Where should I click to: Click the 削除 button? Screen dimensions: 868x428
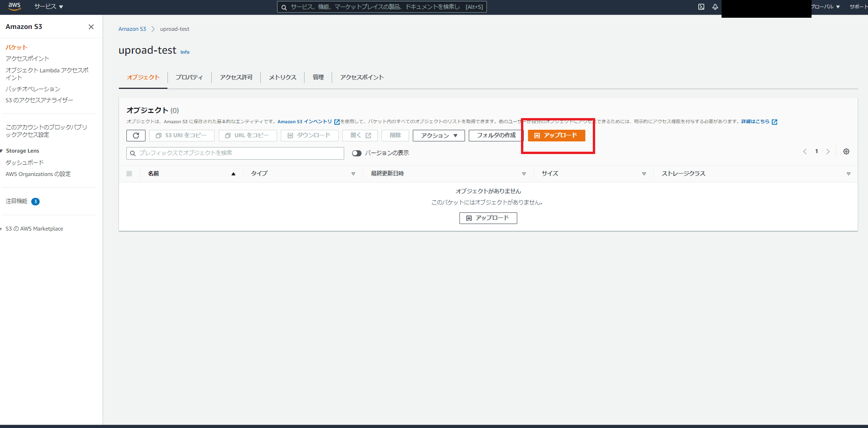[x=395, y=135]
